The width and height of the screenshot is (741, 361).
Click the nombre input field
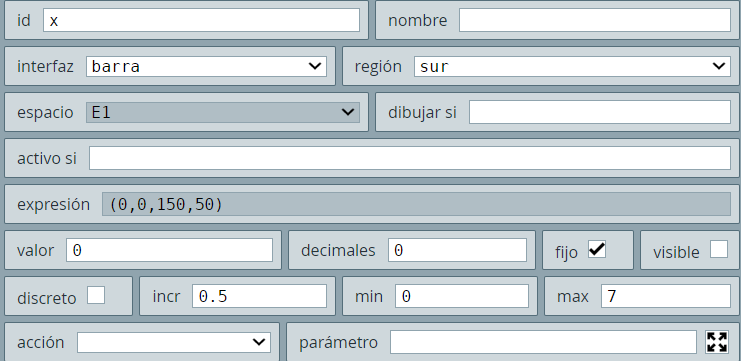point(595,20)
